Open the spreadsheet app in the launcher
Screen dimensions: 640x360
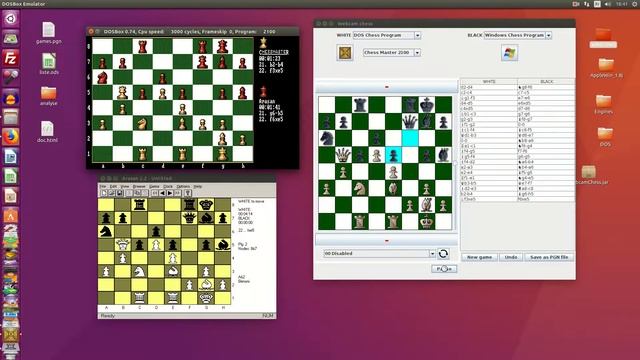(x=10, y=176)
